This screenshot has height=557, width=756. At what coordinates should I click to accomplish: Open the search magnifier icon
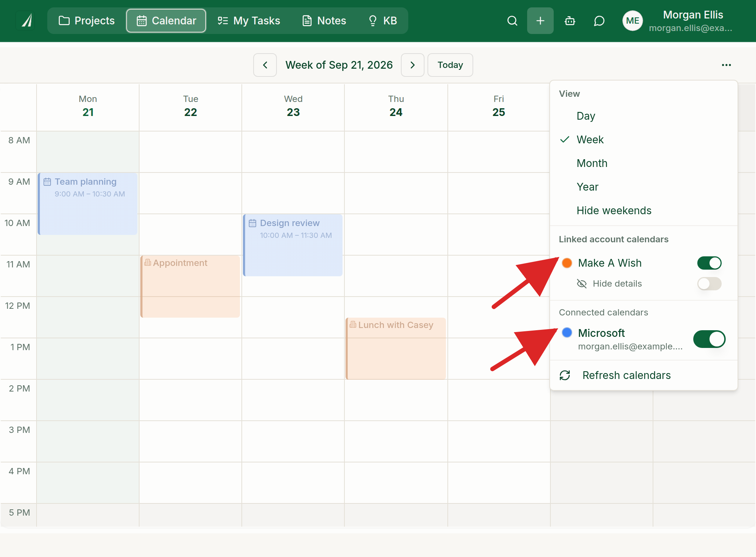pyautogui.click(x=512, y=21)
